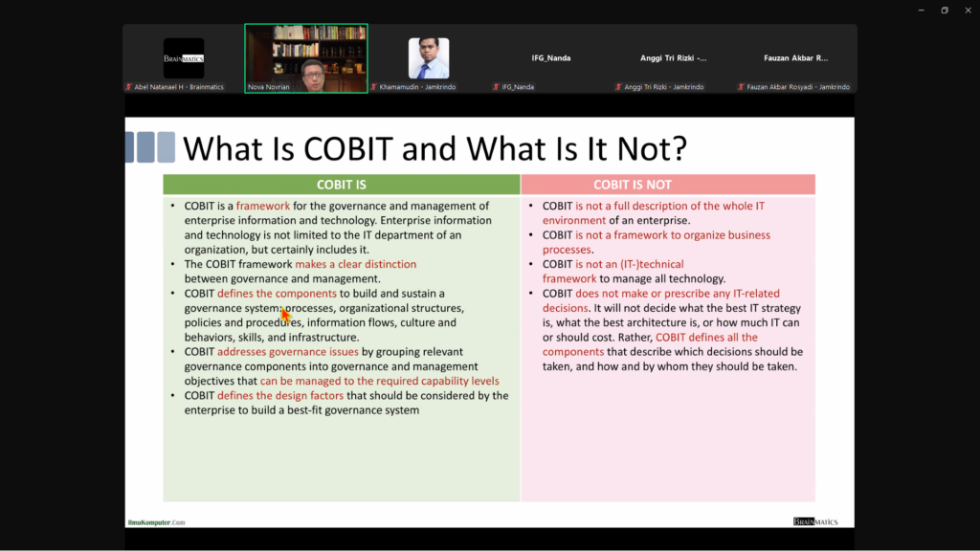The width and height of the screenshot is (980, 551).
Task: Click the Brainmatics logo avatar in Abel's tile
Action: click(x=184, y=57)
